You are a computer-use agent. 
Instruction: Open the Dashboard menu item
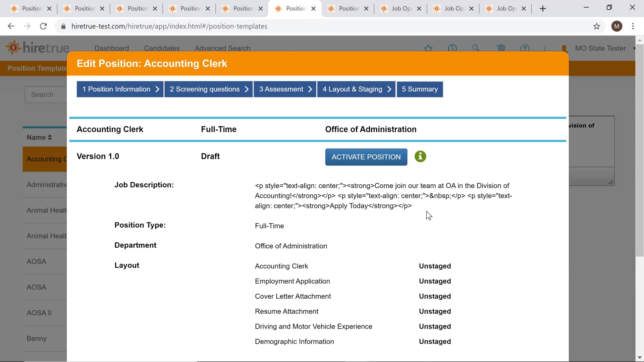pos(112,48)
